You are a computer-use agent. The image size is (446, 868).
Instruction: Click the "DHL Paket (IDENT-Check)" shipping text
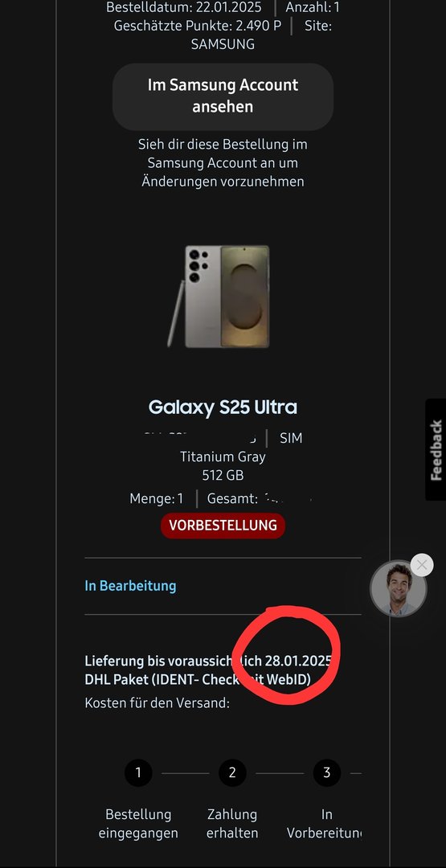tap(198, 679)
